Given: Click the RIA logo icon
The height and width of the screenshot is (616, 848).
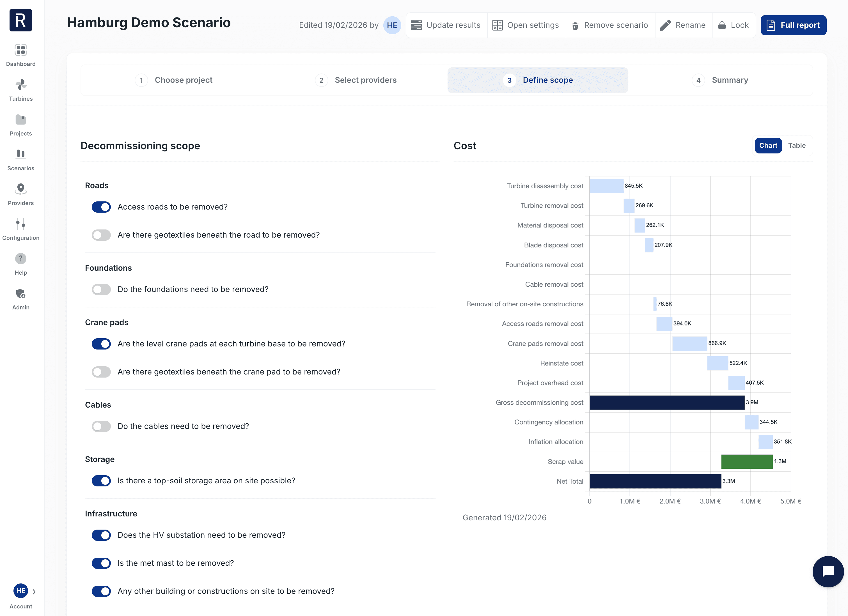Looking at the screenshot, I should coord(20,20).
